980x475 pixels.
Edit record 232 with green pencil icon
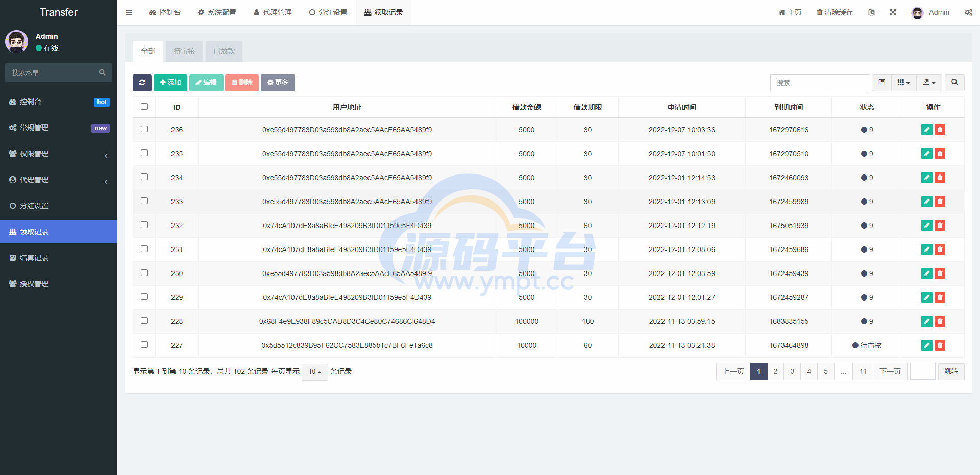click(927, 226)
